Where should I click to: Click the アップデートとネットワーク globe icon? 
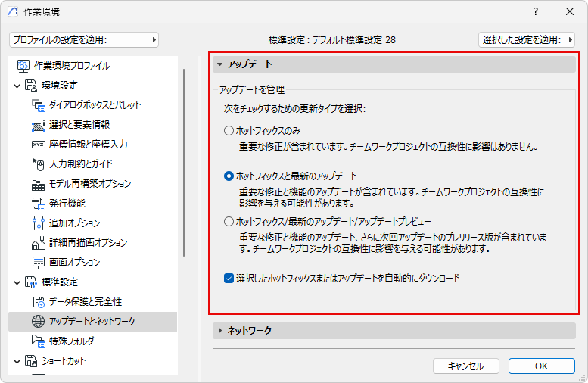39,322
